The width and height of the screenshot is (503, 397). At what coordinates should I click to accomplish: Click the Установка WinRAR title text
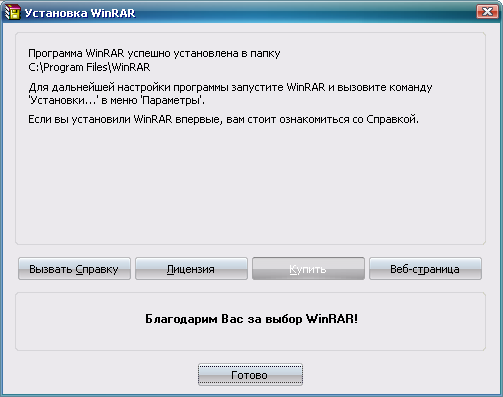[x=80, y=13]
